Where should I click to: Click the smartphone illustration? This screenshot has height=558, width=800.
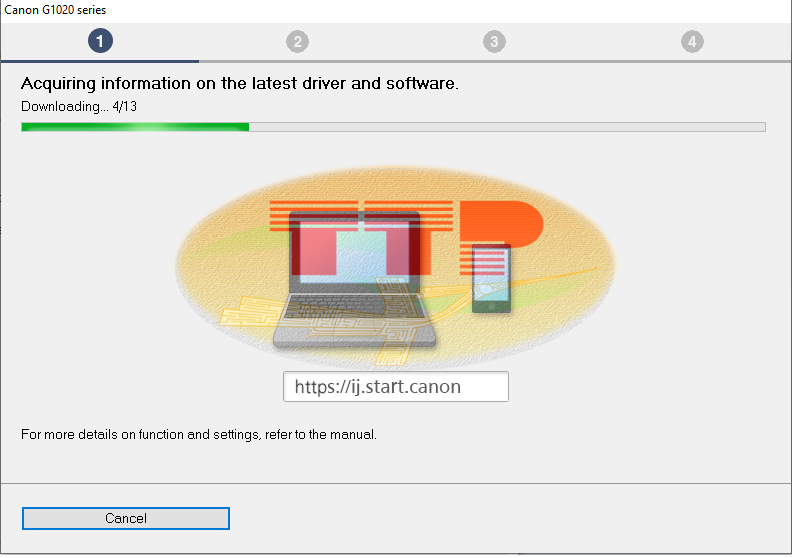[x=491, y=278]
